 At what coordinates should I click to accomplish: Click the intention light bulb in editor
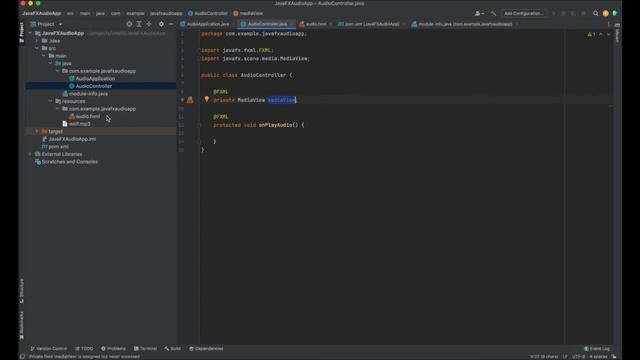(x=207, y=99)
